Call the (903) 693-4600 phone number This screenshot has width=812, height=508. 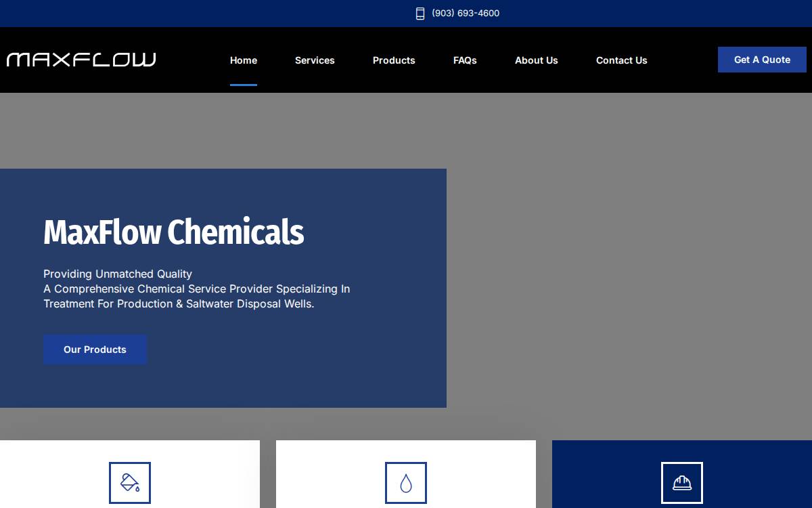(466, 14)
